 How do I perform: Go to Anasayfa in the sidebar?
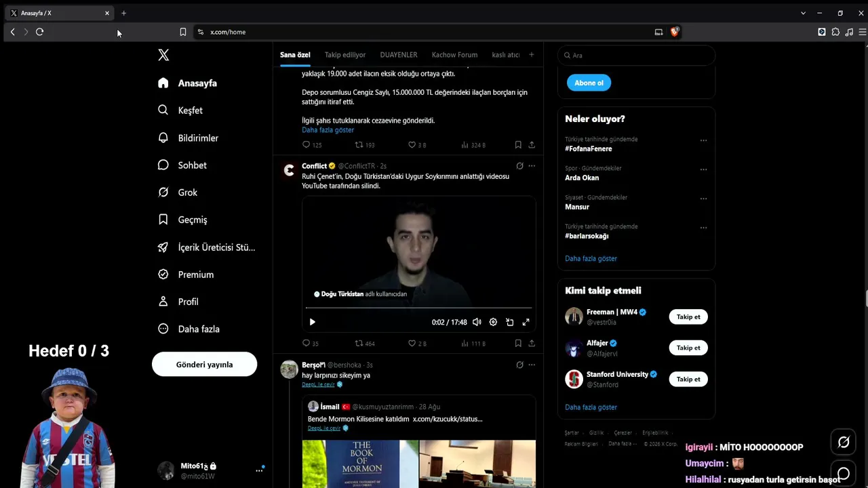point(187,83)
